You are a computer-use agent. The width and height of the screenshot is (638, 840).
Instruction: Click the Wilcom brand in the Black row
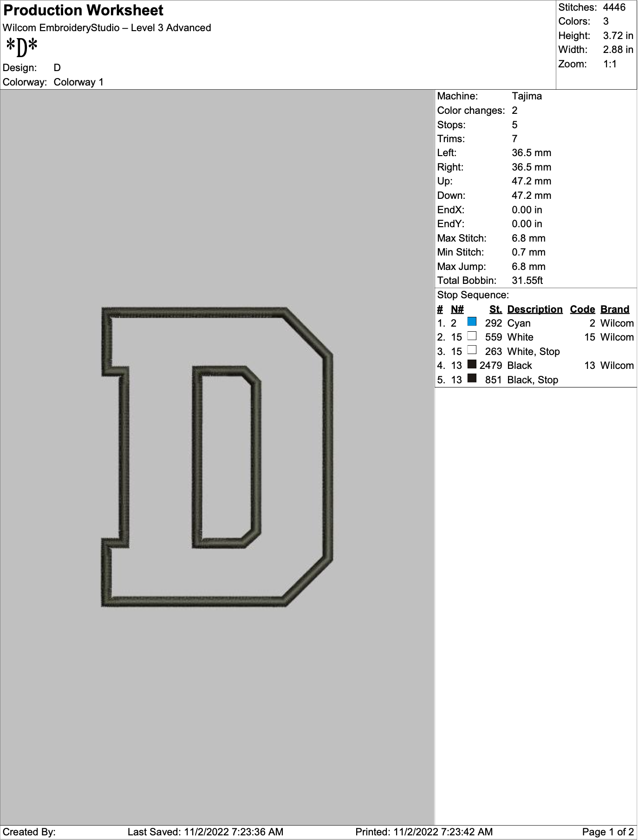(x=617, y=366)
